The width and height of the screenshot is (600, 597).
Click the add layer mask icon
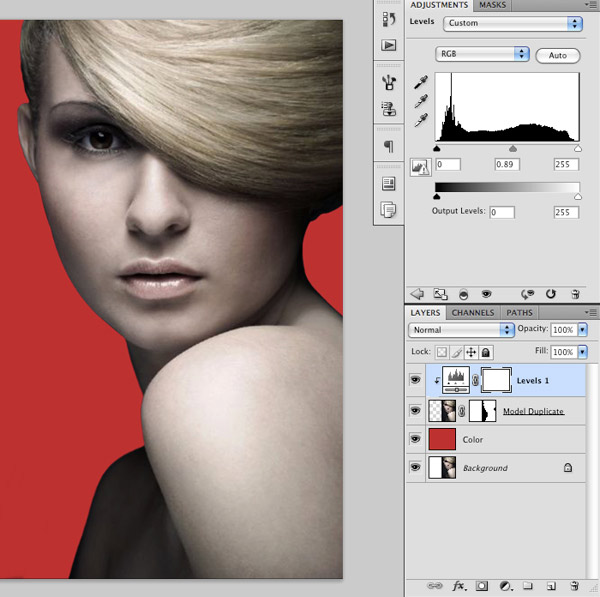pos(482,586)
